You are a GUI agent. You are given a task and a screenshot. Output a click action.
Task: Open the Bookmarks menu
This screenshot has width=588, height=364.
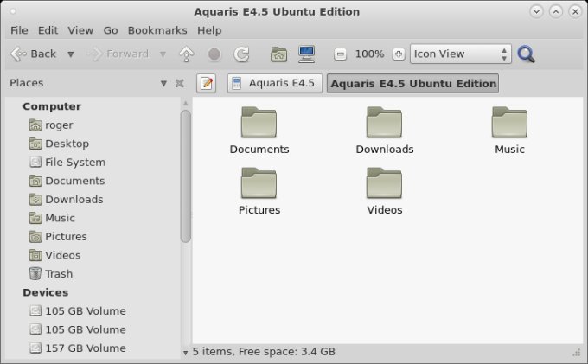[157, 30]
